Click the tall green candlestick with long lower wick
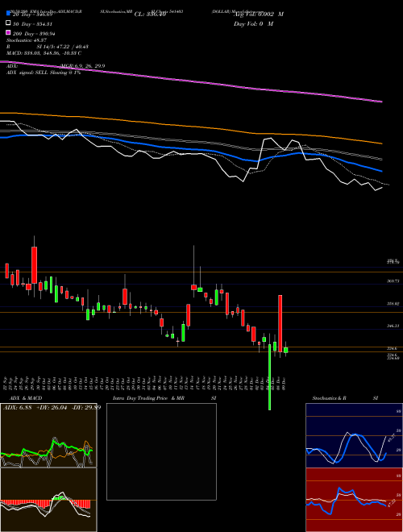 pyautogui.click(x=270, y=376)
